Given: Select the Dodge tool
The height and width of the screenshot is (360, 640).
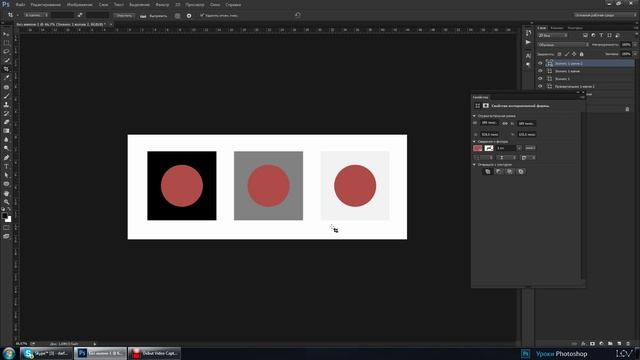Looking at the screenshot, I should pyautogui.click(x=6, y=148).
